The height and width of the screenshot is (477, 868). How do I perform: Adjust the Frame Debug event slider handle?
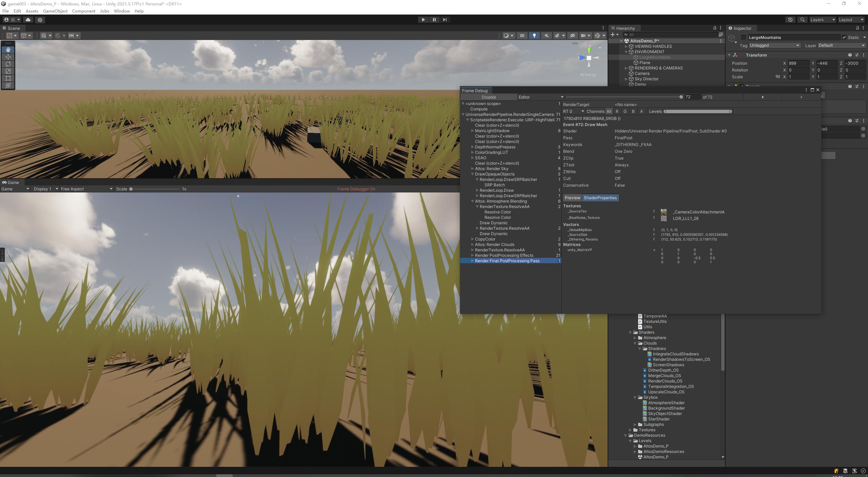[681, 97]
